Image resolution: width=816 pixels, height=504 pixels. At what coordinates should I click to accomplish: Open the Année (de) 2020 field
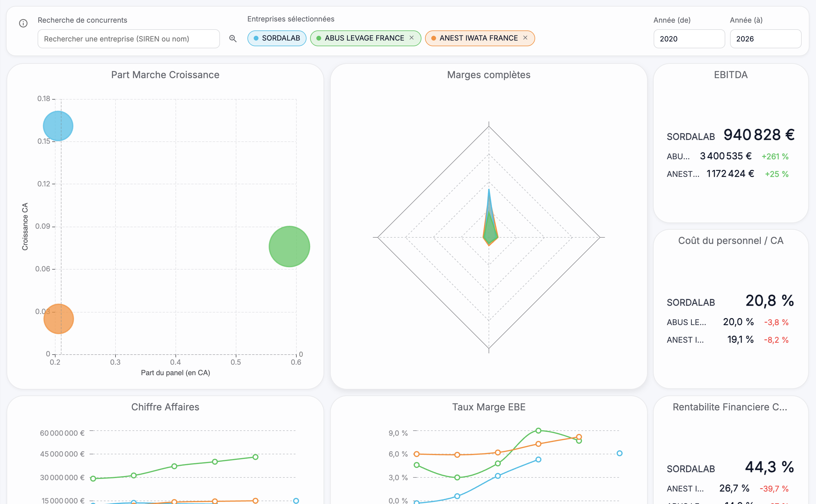pyautogui.click(x=689, y=39)
